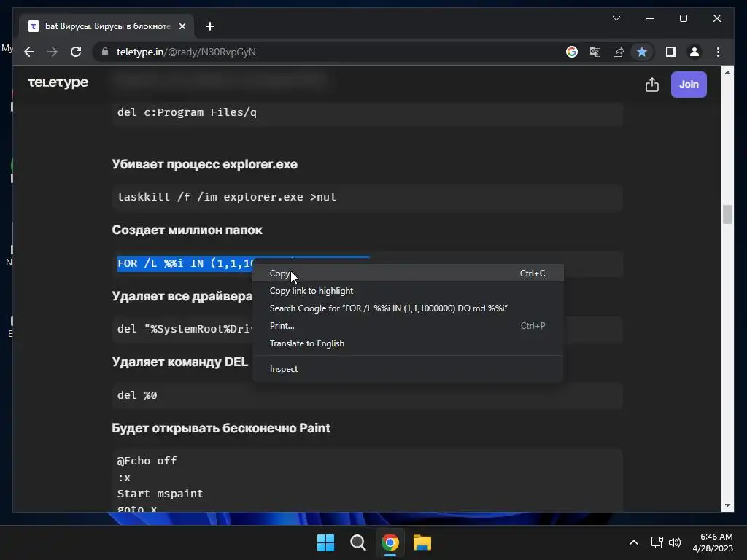Open Chrome three-dot menu
747x560 pixels.
pos(718,52)
